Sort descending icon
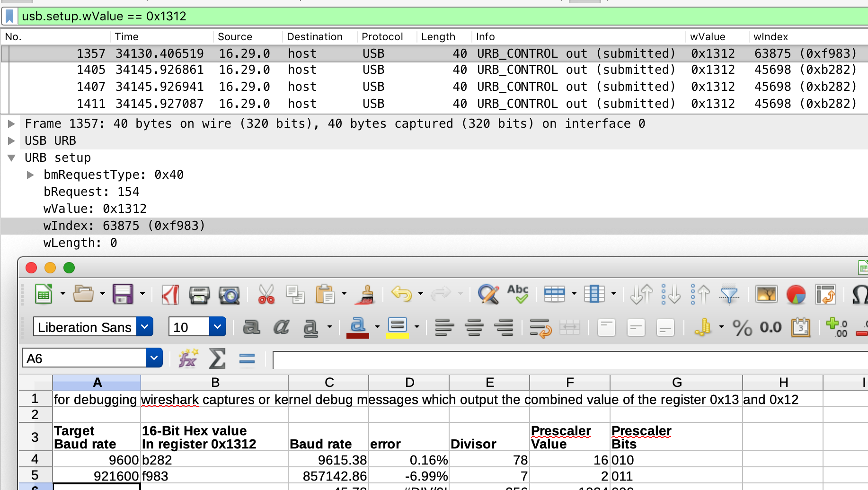The height and width of the screenshot is (490, 868). pos(700,294)
